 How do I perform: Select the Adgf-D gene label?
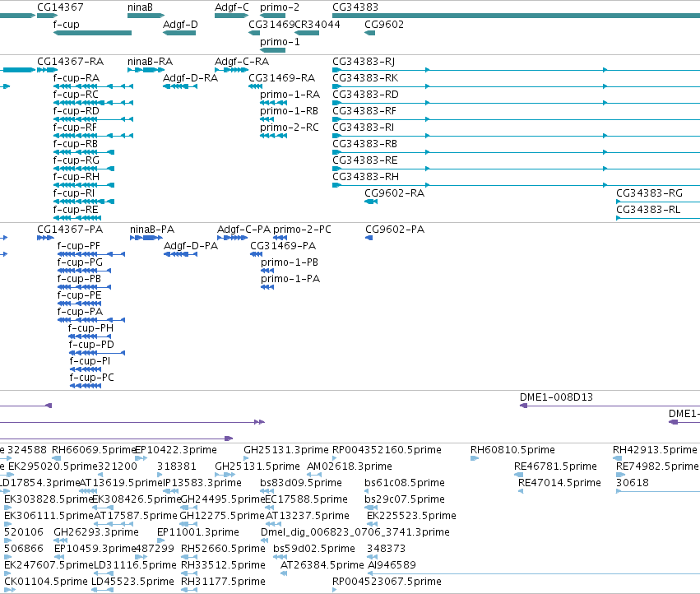tap(180, 24)
